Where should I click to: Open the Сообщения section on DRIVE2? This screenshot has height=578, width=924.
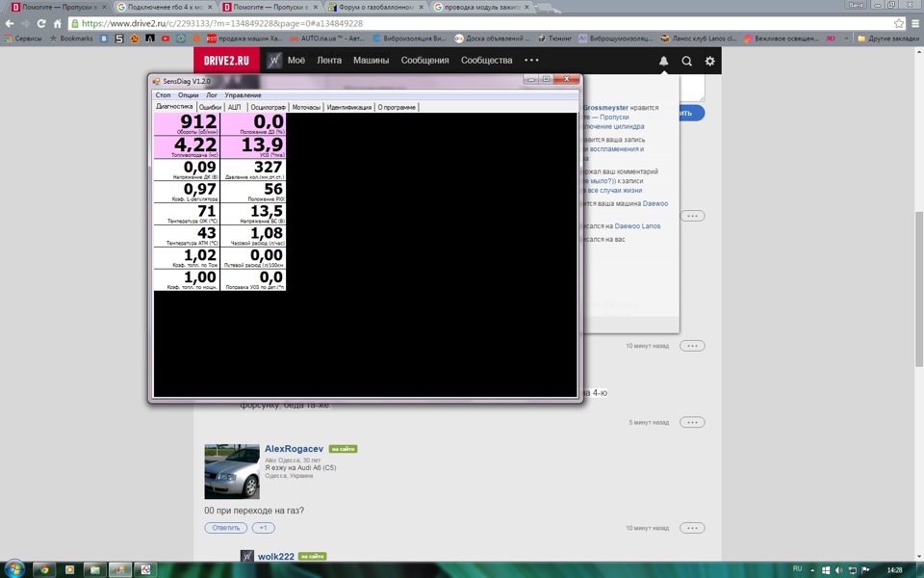(424, 60)
